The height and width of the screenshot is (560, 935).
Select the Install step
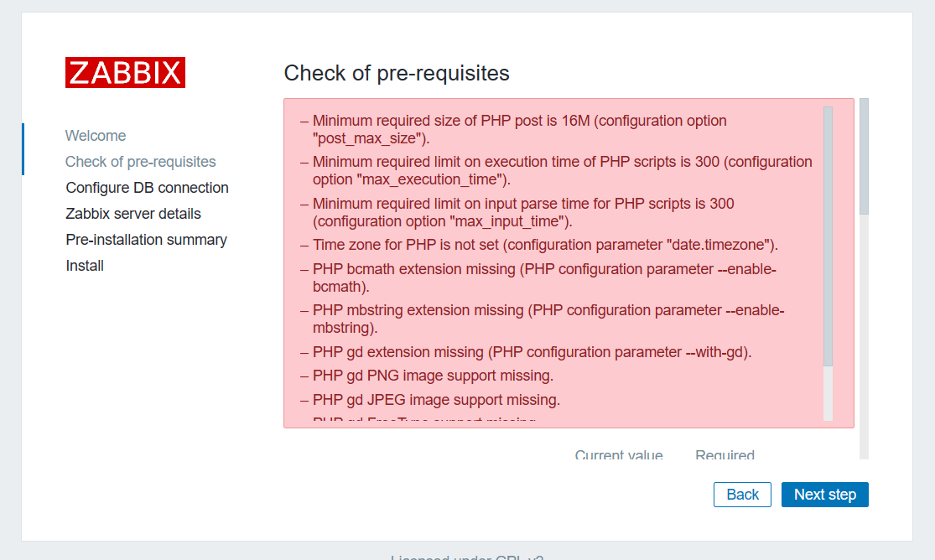[85, 266]
